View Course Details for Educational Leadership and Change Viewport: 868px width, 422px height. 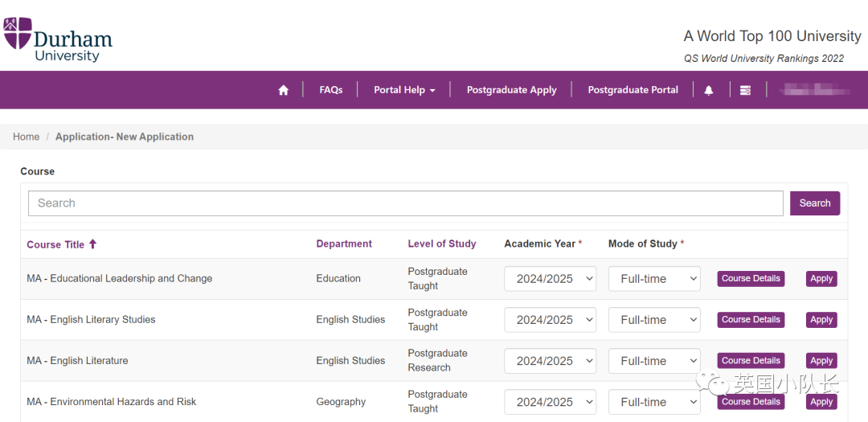coord(751,279)
